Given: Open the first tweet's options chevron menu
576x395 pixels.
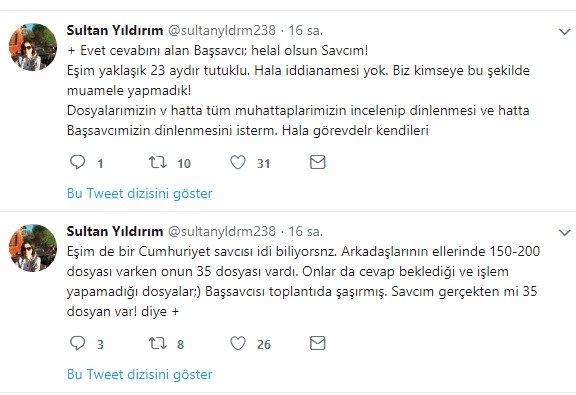Looking at the screenshot, I should tap(564, 32).
